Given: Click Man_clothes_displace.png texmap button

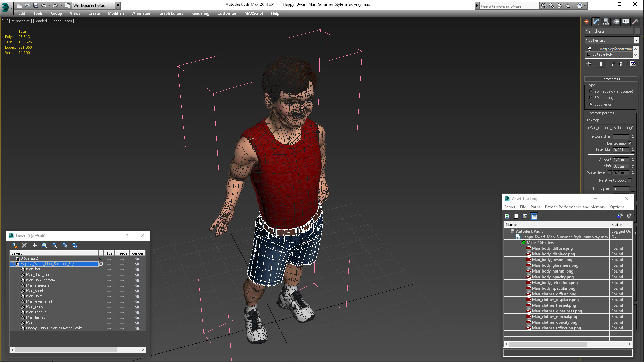Looking at the screenshot, I should pos(610,128).
